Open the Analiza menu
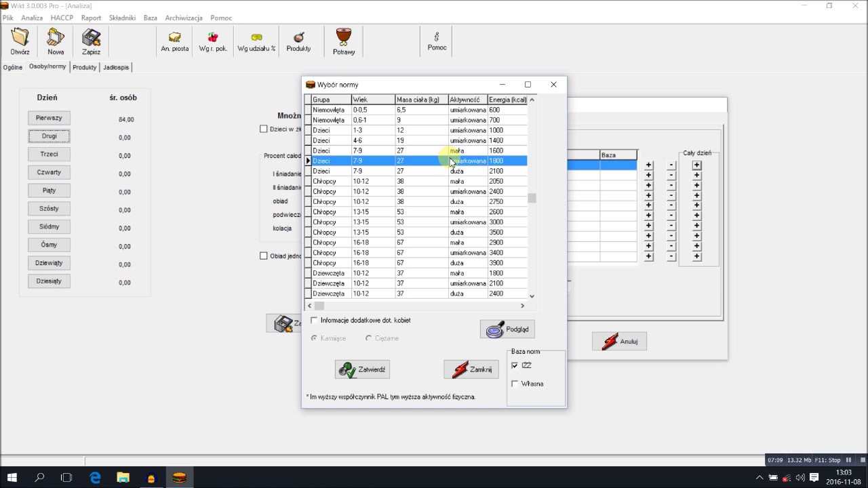Viewport: 868px width, 488px height. pos(32,18)
